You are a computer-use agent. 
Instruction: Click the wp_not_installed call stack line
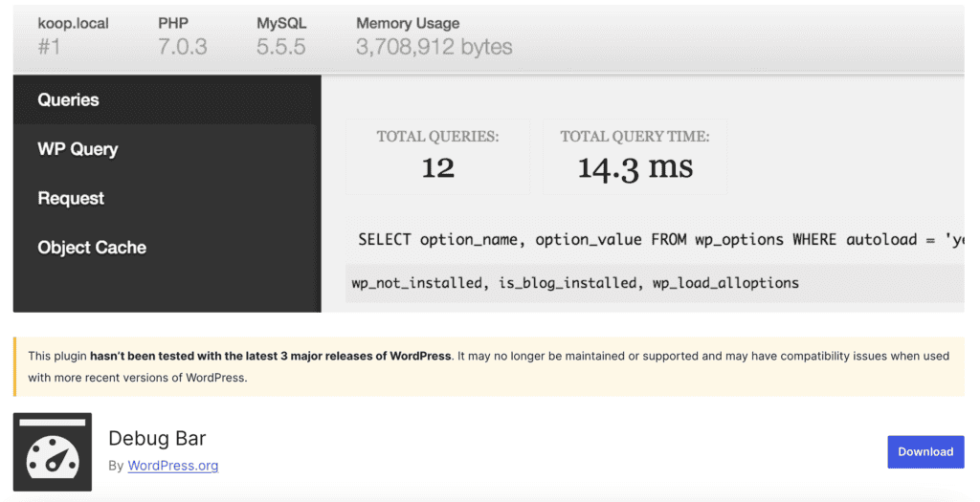[x=575, y=283]
